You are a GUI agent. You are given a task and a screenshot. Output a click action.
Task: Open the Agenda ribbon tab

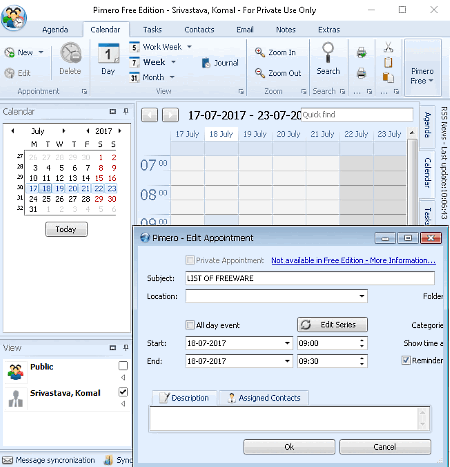point(55,30)
